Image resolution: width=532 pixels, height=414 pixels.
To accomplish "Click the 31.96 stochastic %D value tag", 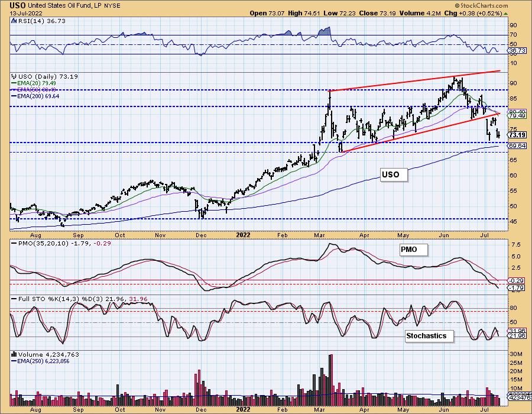I will [x=517, y=331].
